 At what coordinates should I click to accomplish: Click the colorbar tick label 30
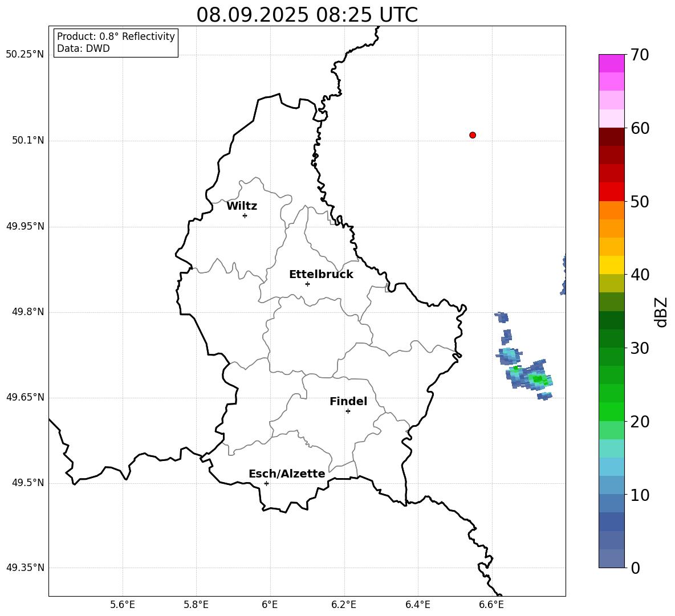pos(640,348)
